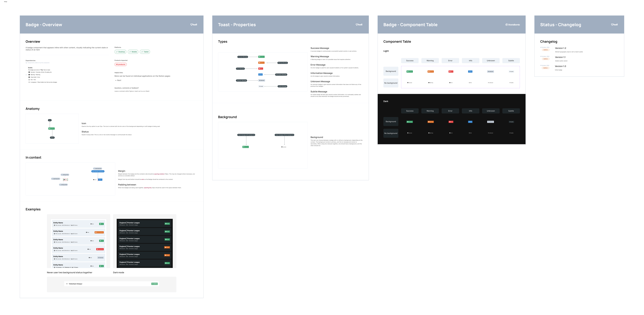Screen dimensions: 644x315
Task: Click the Component Table section heading
Action: pos(397,42)
